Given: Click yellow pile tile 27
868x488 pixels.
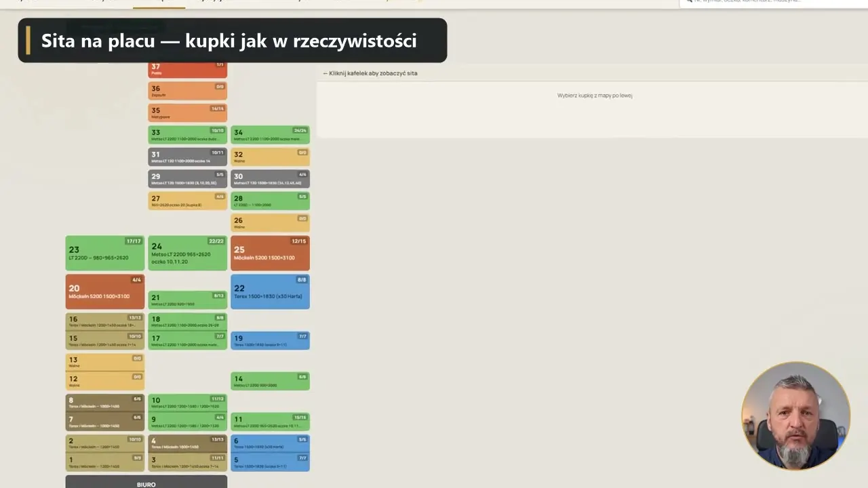Looking at the screenshot, I should (x=187, y=201).
